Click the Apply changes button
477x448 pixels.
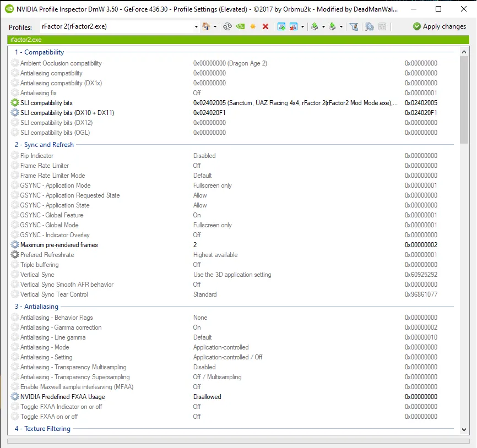tap(439, 26)
